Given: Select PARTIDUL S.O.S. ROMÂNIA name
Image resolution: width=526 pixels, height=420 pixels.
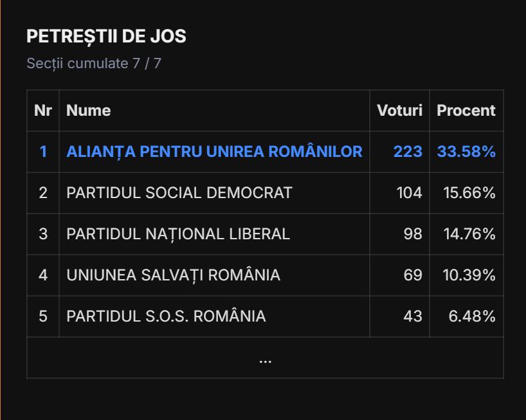Looking at the screenshot, I should [x=166, y=316].
